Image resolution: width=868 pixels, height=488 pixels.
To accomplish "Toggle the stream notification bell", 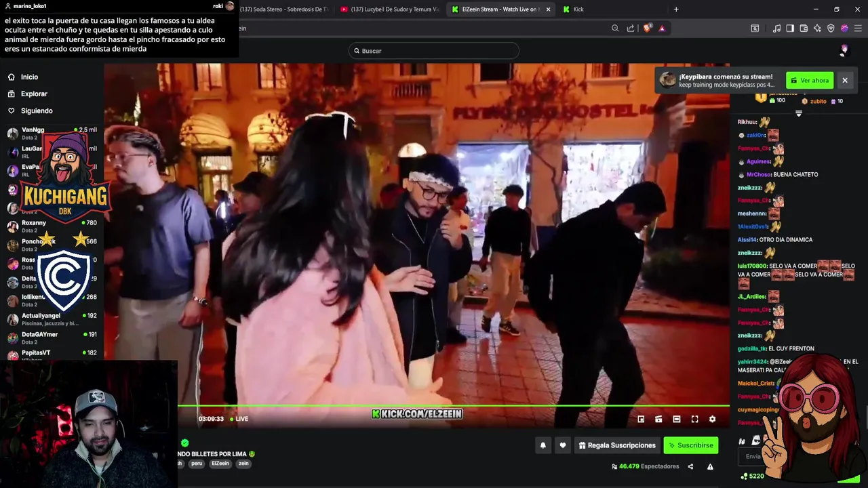I will pyautogui.click(x=542, y=445).
